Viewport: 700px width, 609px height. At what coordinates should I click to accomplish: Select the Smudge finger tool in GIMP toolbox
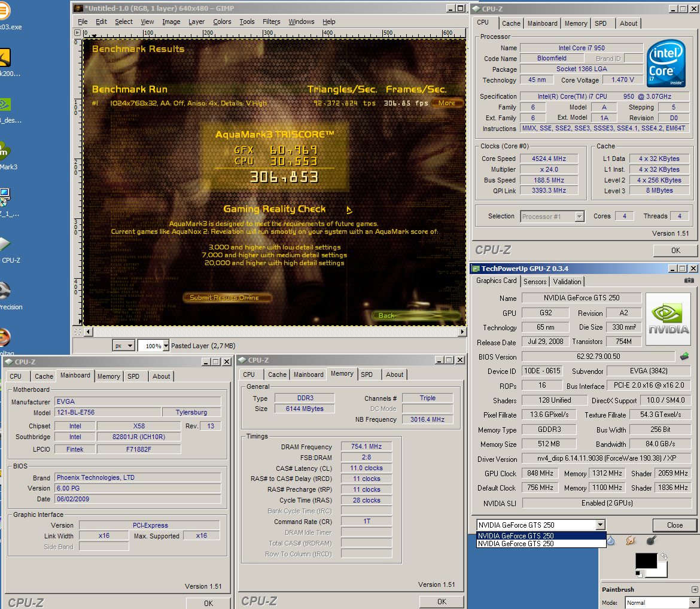pos(631,541)
